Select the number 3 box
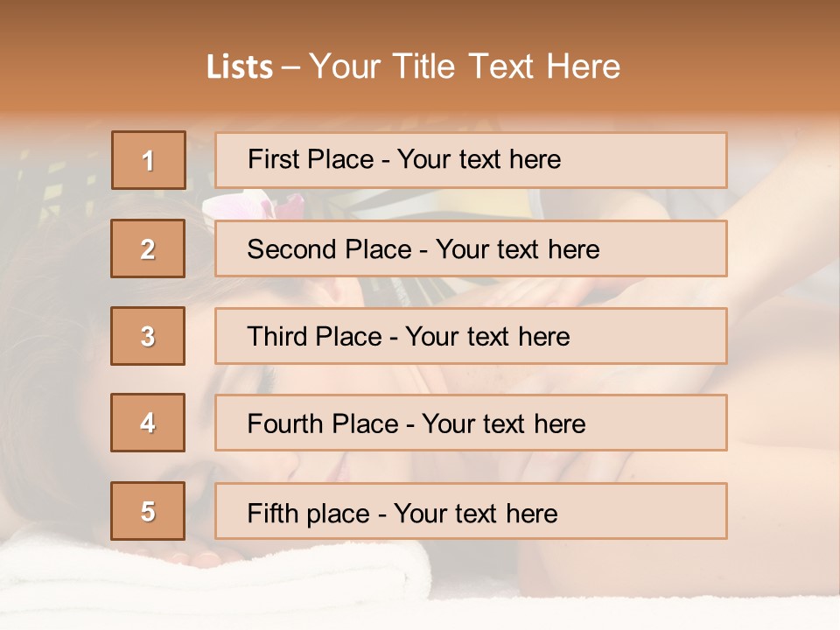 (148, 336)
